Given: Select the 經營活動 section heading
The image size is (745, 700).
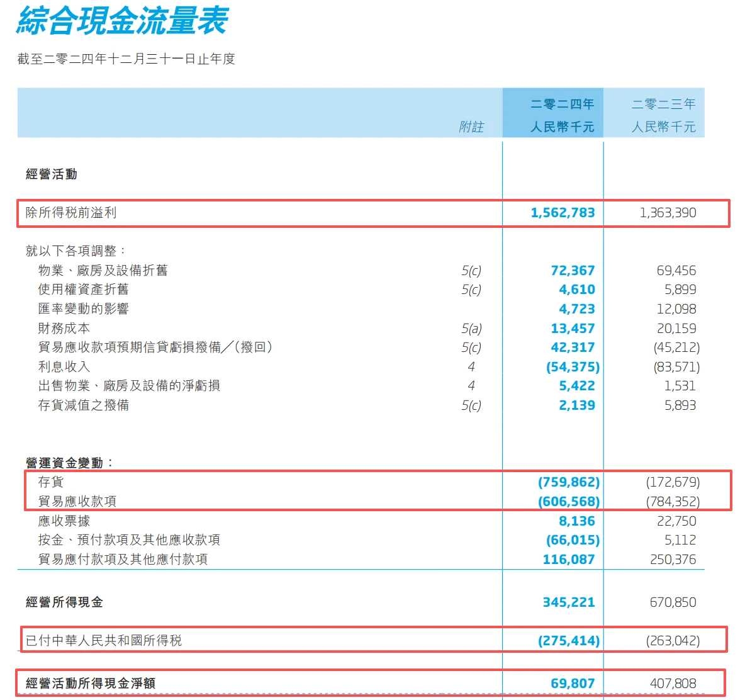Looking at the screenshot, I should pyautogui.click(x=52, y=174).
